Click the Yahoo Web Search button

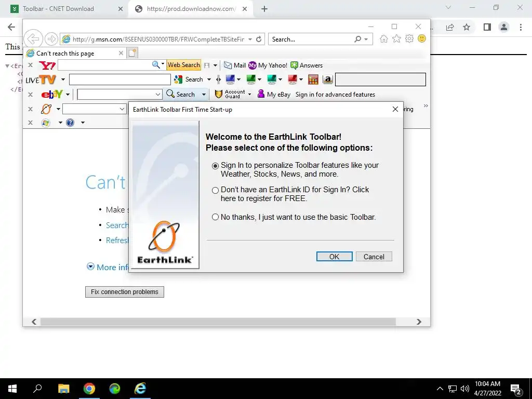coord(183,65)
